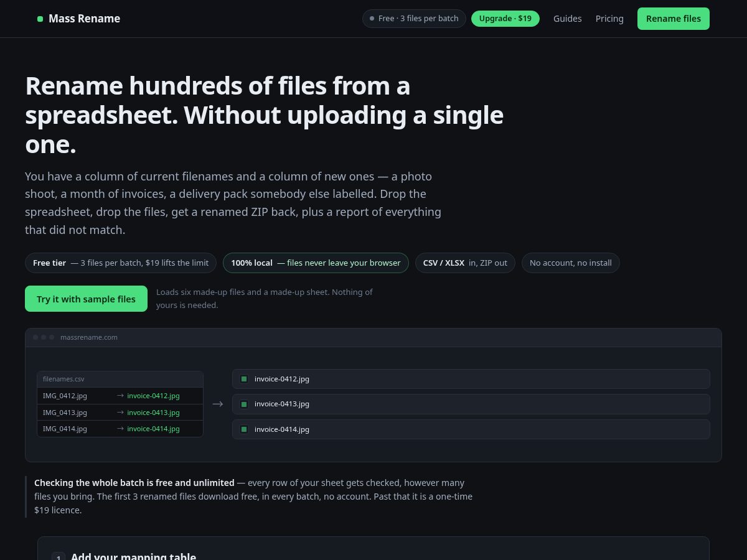The width and height of the screenshot is (747, 560).
Task: Click the 100% local badge
Action: pos(316,263)
